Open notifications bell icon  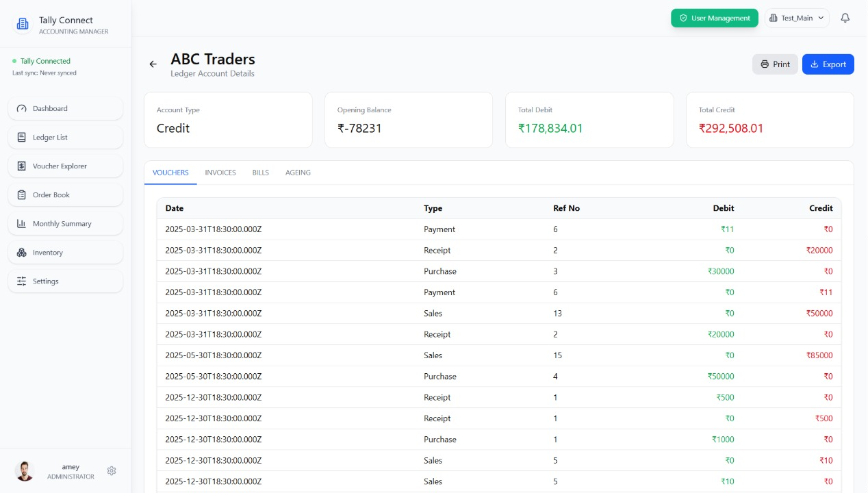pos(845,18)
